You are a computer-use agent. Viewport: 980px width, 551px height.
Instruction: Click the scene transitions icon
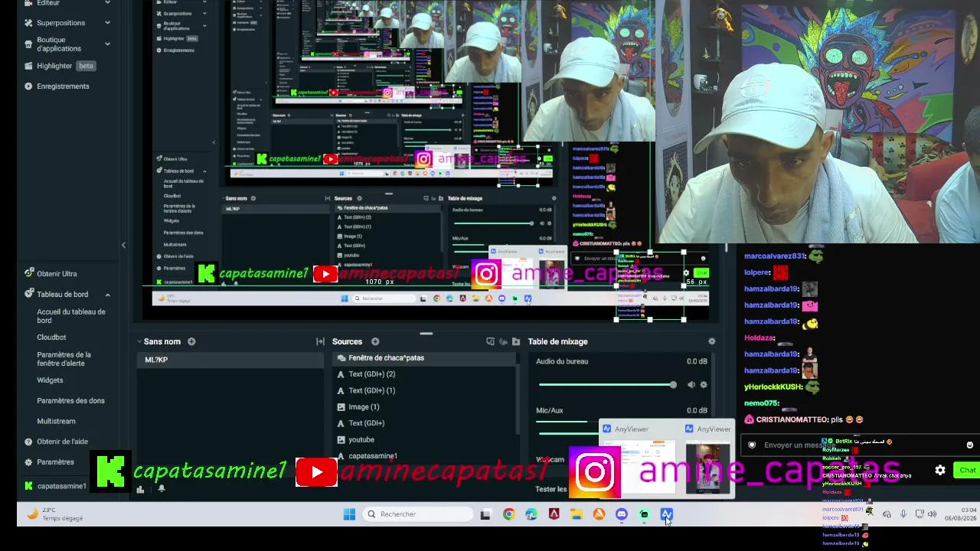320,342
